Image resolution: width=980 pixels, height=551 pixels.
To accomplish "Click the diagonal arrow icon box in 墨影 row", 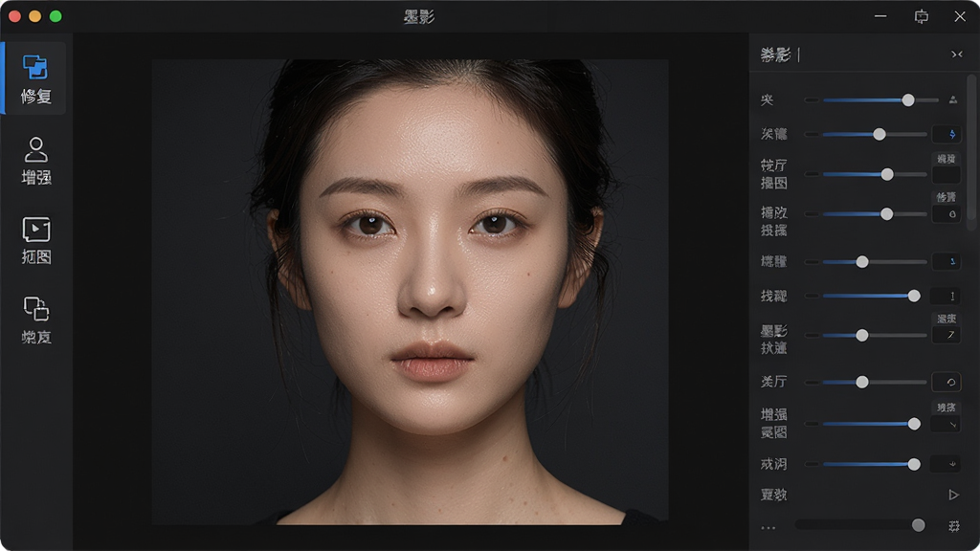I will coord(947,335).
